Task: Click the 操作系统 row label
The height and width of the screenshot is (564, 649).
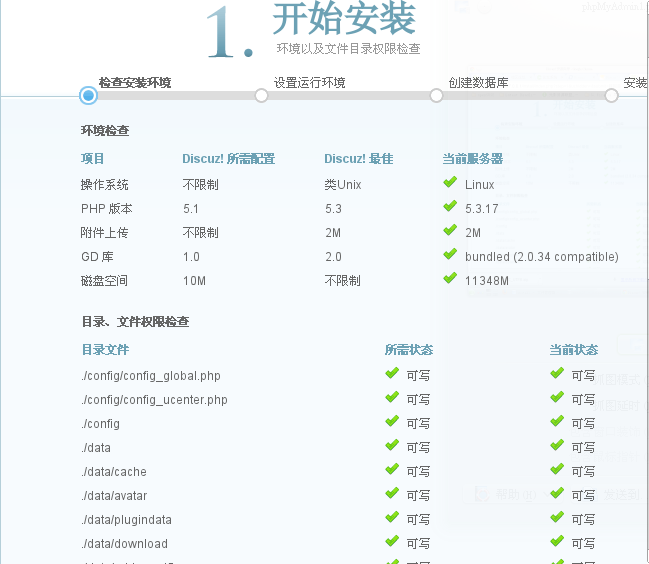Action: pyautogui.click(x=105, y=185)
